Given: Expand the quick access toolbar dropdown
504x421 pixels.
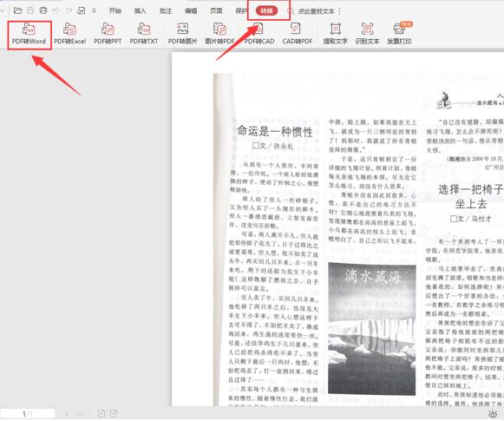Looking at the screenshot, I should tap(95, 11).
